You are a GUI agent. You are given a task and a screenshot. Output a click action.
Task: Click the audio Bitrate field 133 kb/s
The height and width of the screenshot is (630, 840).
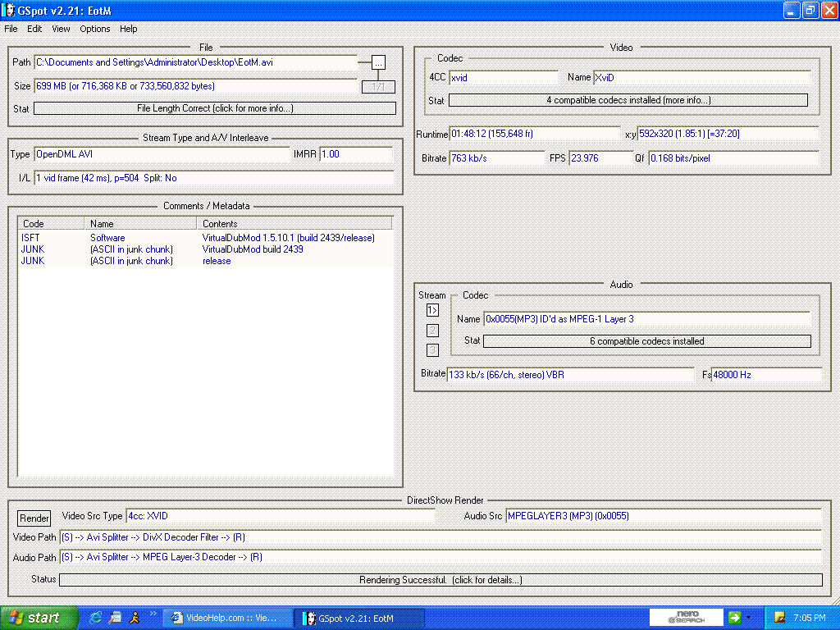click(x=571, y=375)
